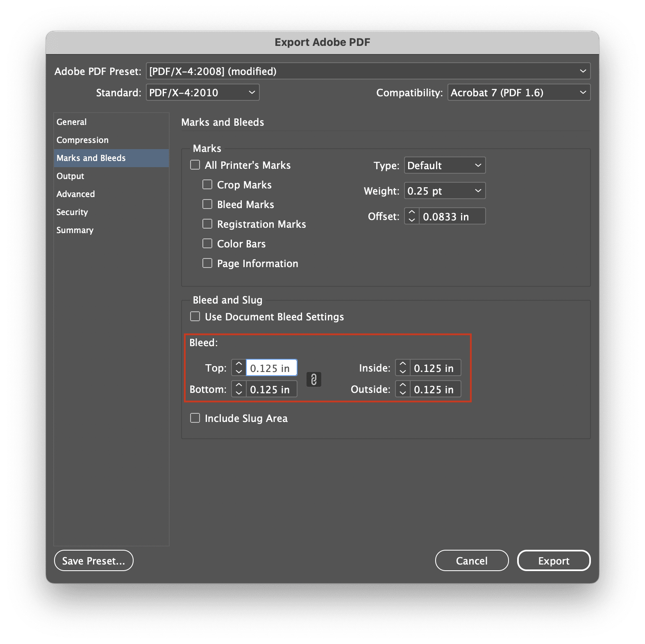Increase Top bleed with up arrow
Screen dimensions: 645x644
(239, 363)
